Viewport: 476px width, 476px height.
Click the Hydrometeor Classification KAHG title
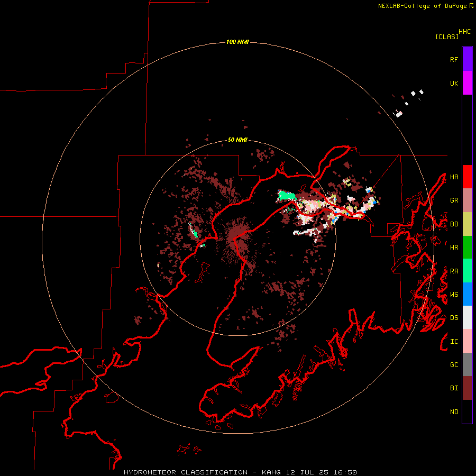[x=240, y=472]
